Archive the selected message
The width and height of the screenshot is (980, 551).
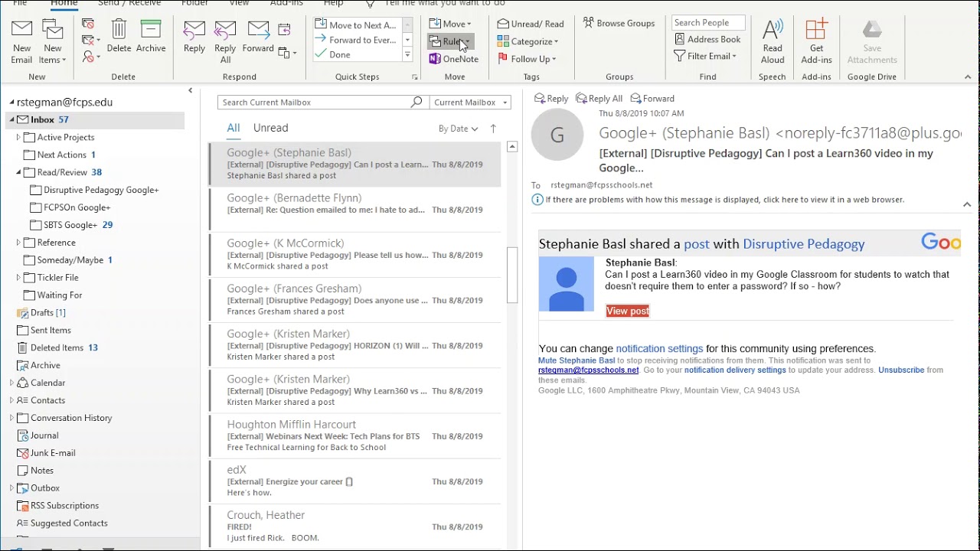(x=151, y=37)
